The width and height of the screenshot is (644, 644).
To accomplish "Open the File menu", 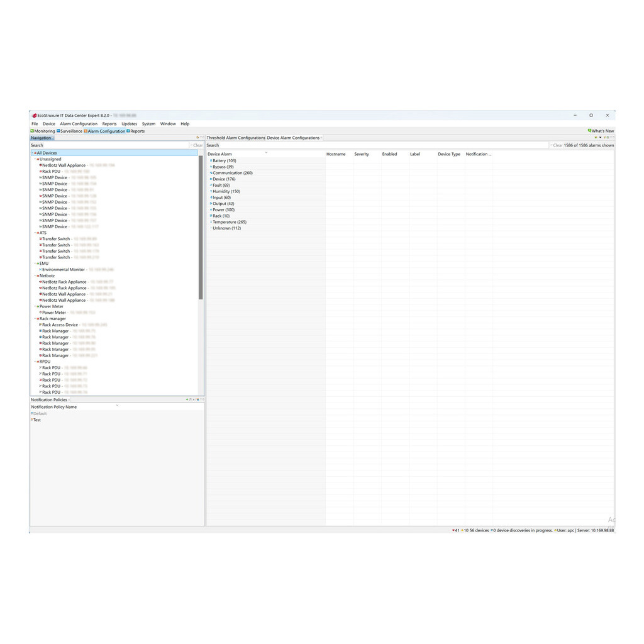I will pos(35,124).
